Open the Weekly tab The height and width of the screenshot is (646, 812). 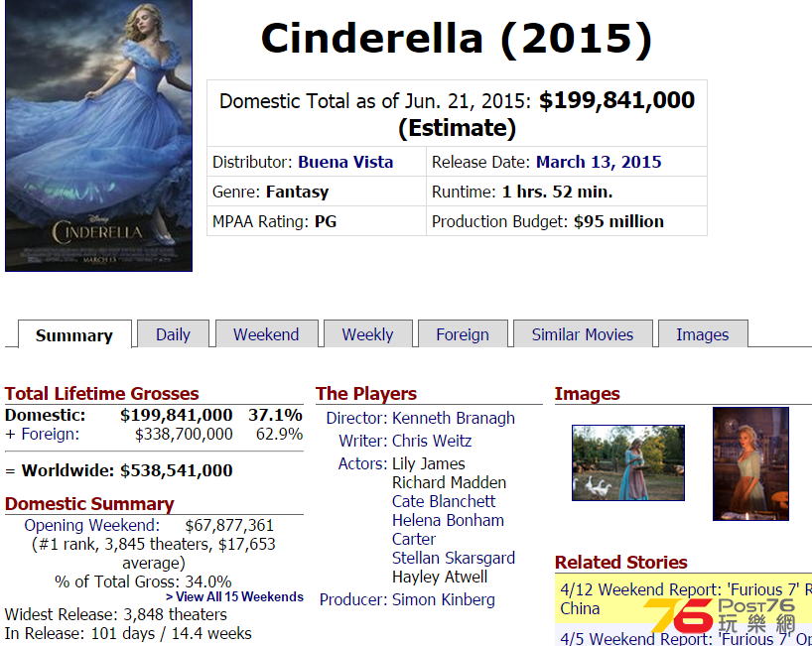[x=367, y=334]
